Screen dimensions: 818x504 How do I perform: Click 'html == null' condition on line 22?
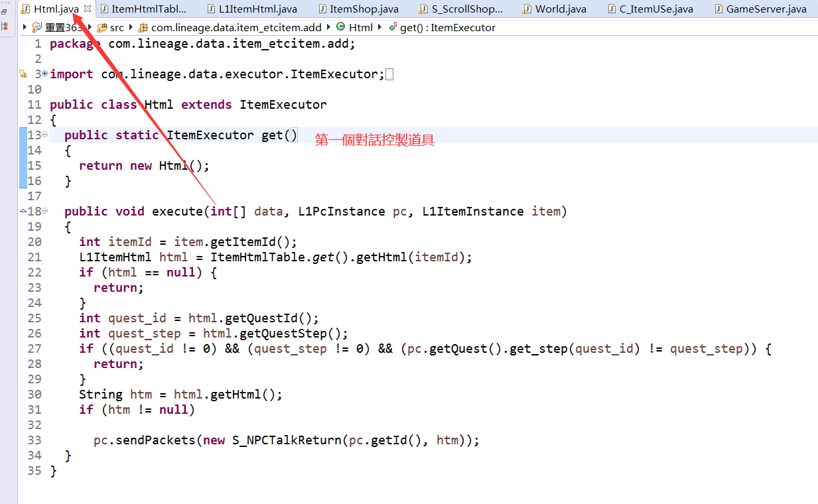[x=152, y=273]
